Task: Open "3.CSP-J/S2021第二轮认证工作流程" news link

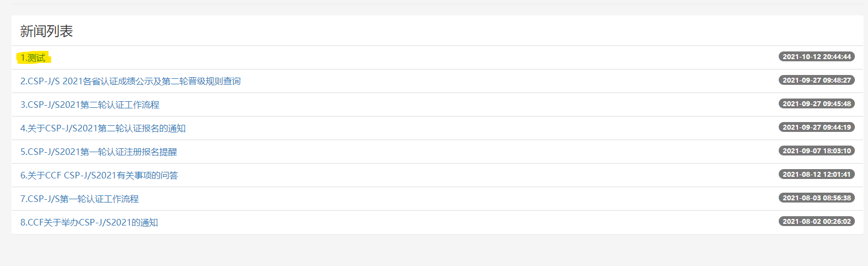Action: click(90, 105)
